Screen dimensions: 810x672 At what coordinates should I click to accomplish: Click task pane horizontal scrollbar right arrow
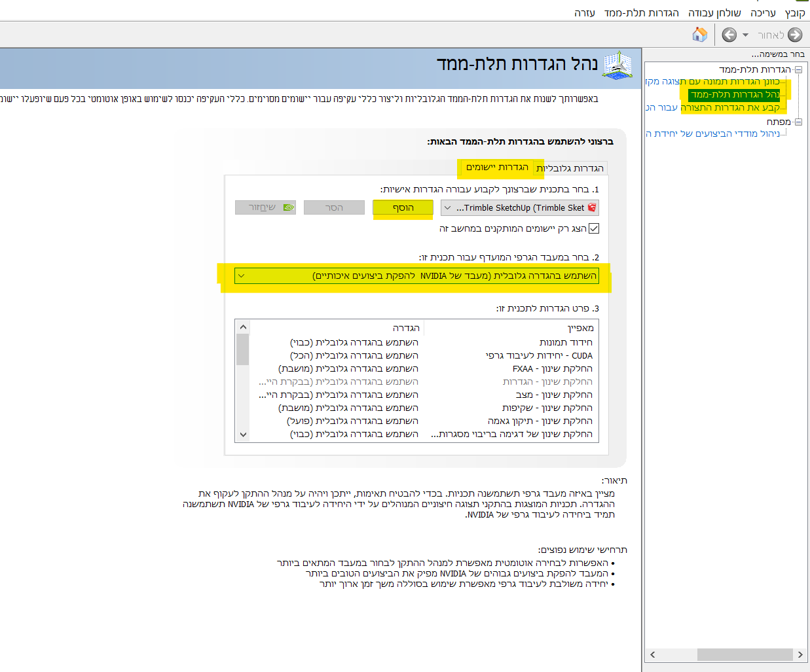800,654
